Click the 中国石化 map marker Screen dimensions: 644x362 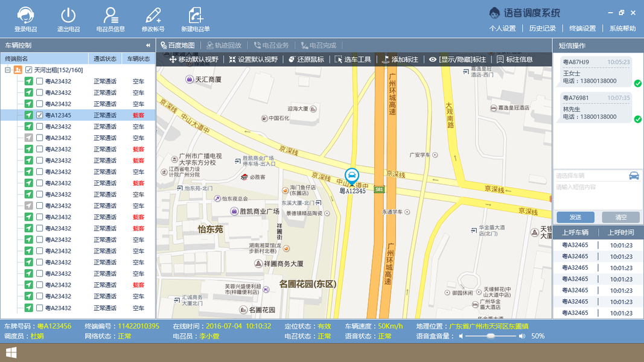pos(265,118)
